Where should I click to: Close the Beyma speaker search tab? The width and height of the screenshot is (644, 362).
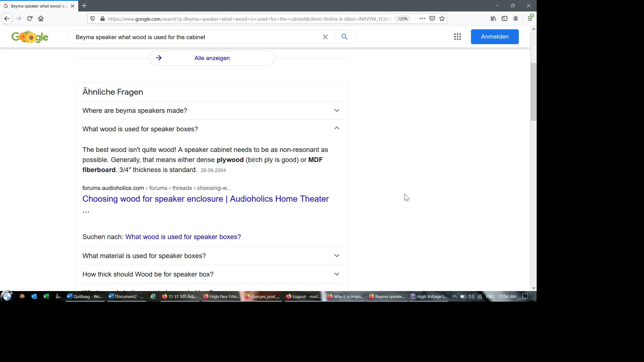tap(72, 6)
